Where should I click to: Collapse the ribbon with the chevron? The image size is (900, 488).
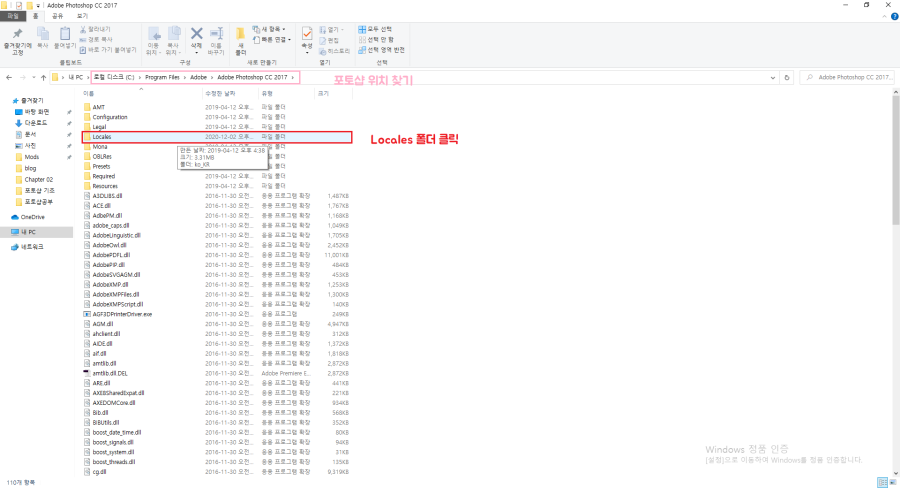coord(885,17)
